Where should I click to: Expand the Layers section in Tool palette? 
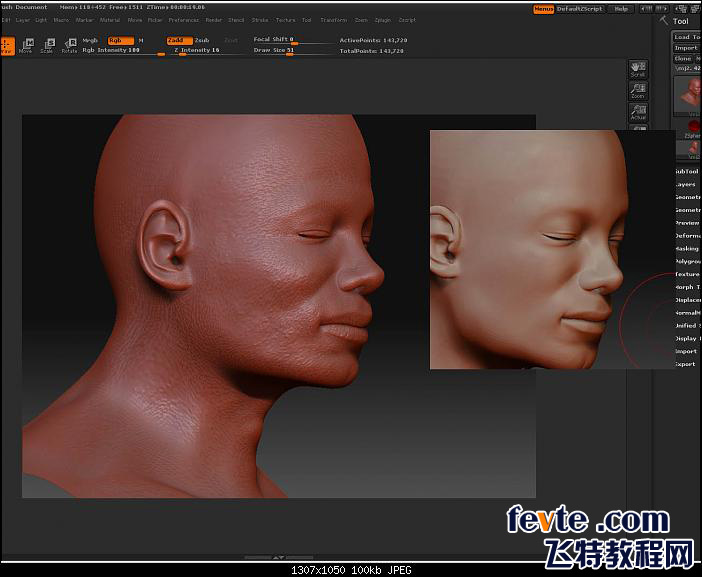click(x=687, y=184)
